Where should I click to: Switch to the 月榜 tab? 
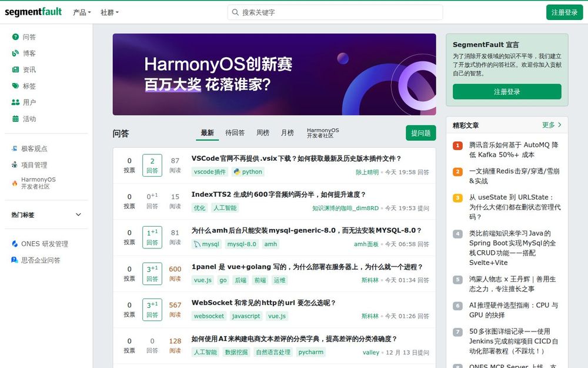[288, 132]
